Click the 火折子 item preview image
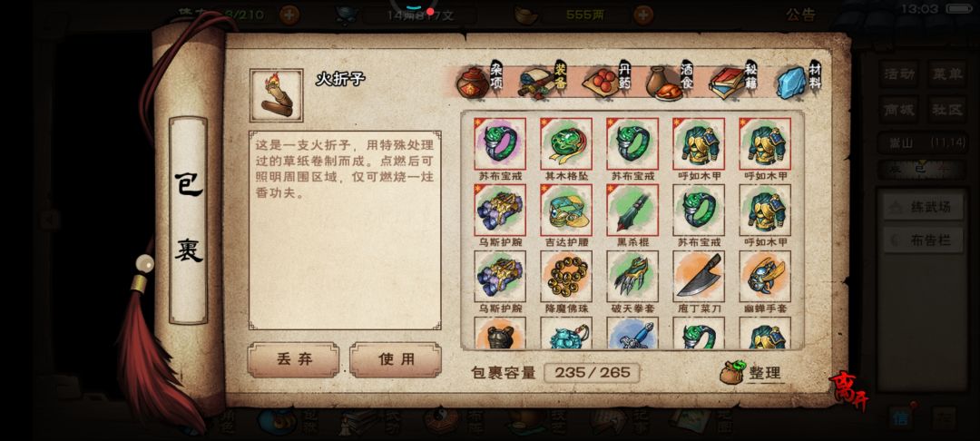The width and height of the screenshot is (980, 441). click(x=276, y=95)
